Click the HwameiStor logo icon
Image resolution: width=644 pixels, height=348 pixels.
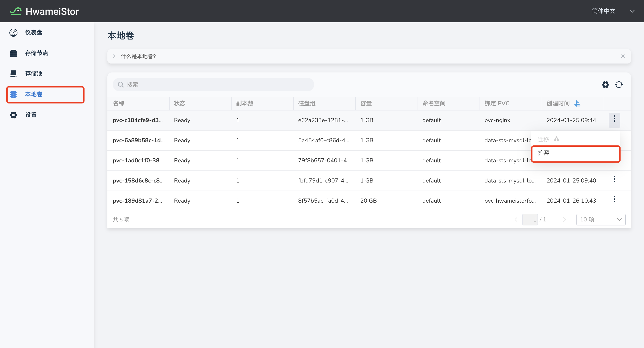[x=15, y=11]
